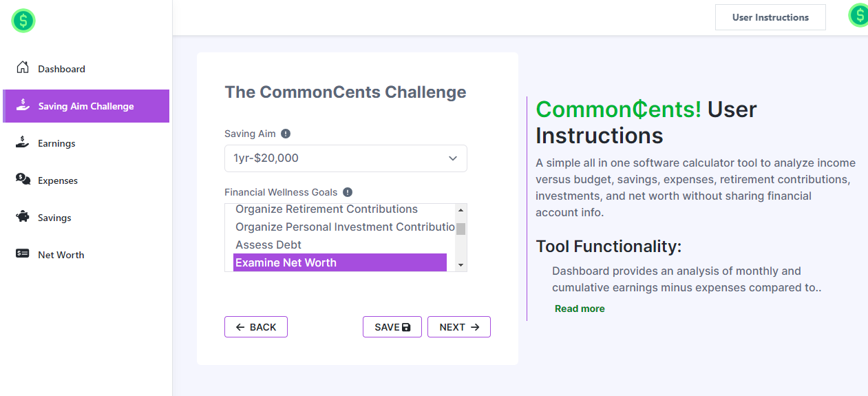Click the info icon beside Saving Aim
This screenshot has width=868, height=396.
click(x=286, y=134)
